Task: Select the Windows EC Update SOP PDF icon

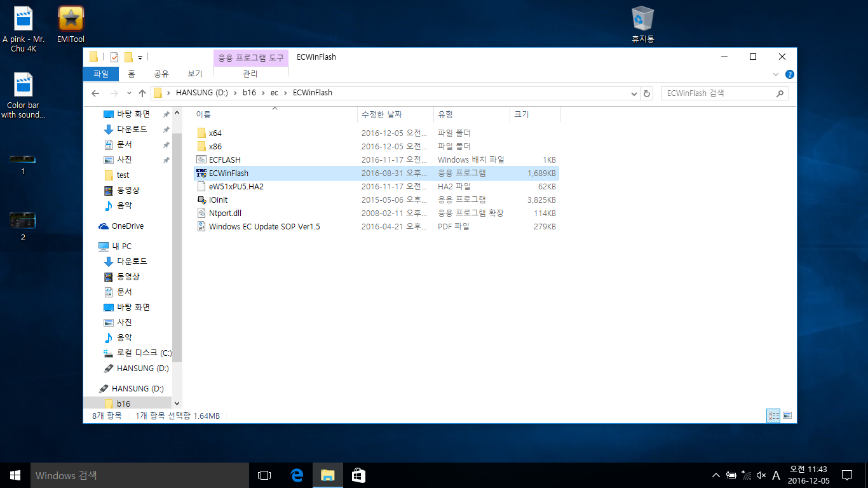Action: point(201,226)
